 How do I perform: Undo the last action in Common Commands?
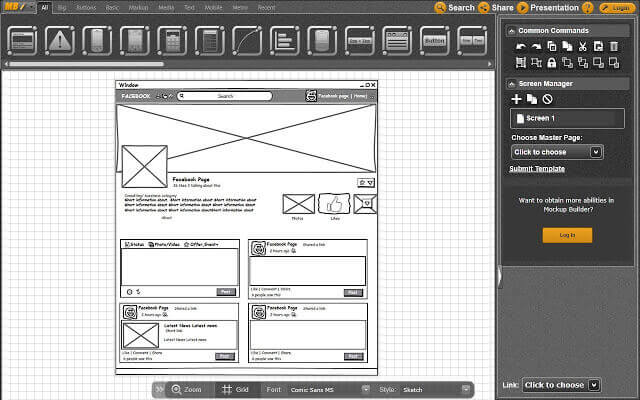coord(520,47)
